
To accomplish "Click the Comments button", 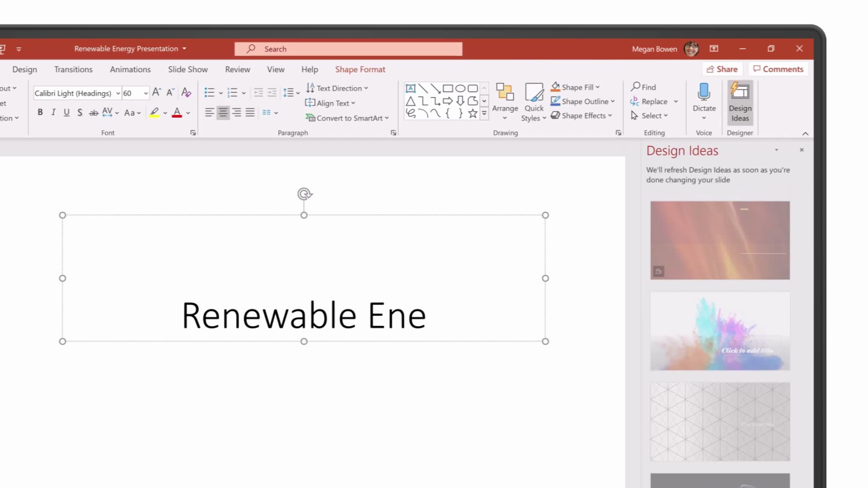I will click(779, 69).
